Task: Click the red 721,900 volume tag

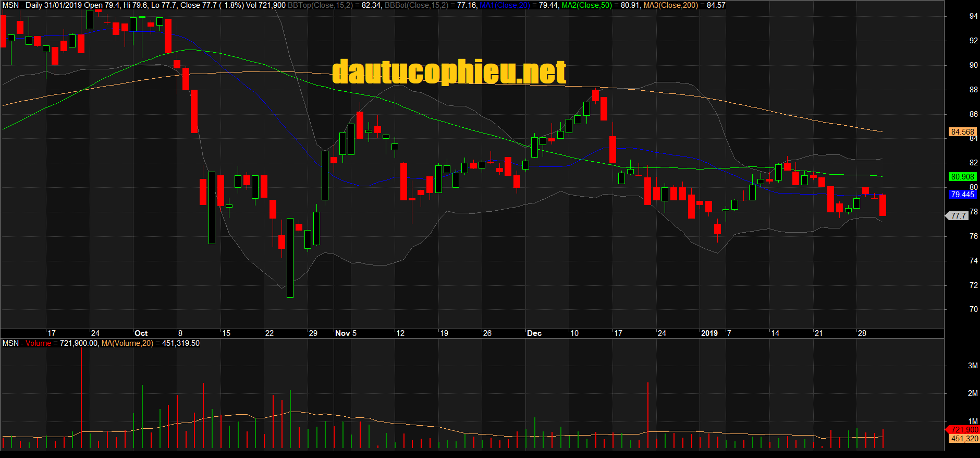Action: 964,430
